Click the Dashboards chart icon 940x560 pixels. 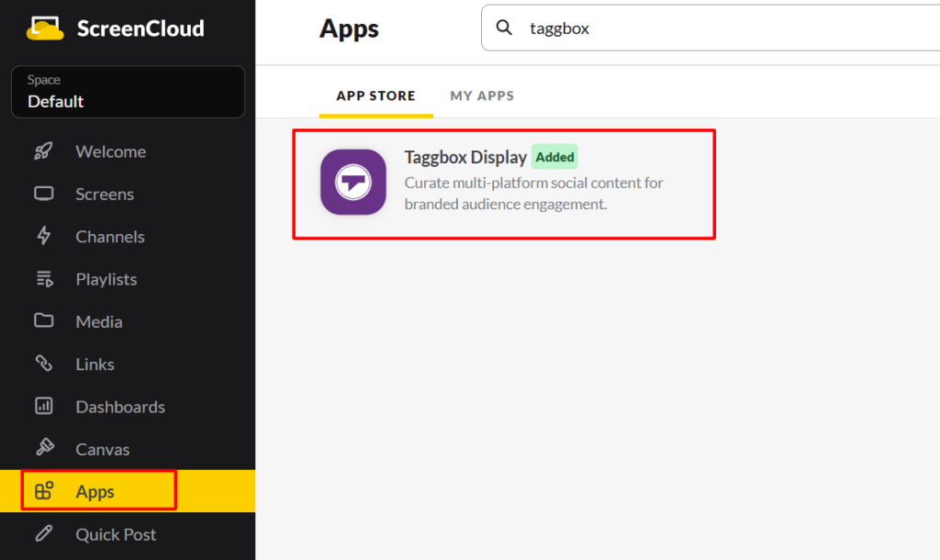click(43, 406)
